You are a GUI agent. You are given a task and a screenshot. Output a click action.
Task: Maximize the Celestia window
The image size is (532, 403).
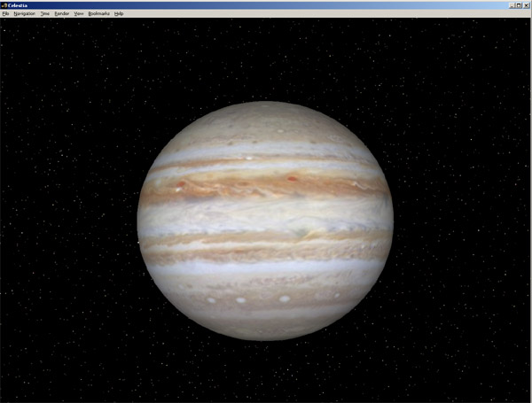point(519,5)
